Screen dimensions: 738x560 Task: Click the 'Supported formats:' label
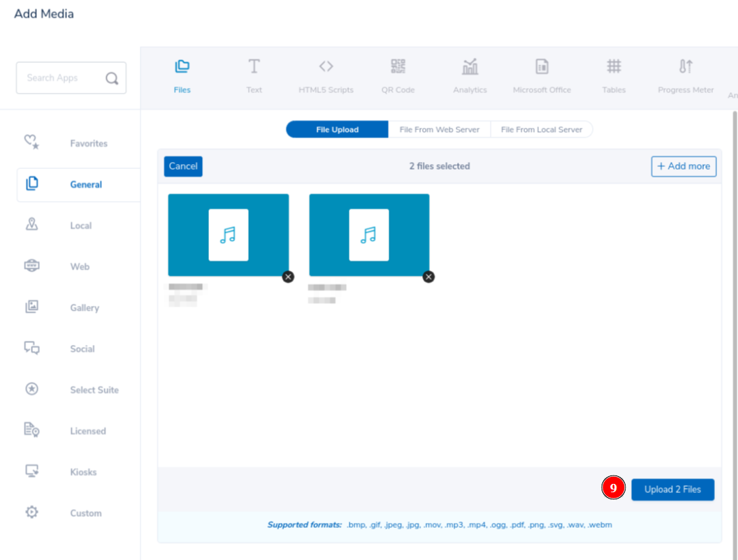[305, 524]
